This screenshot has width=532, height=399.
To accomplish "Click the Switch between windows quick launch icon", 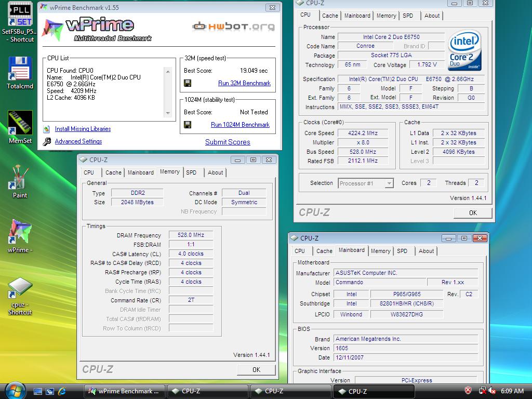I will 49,391.
